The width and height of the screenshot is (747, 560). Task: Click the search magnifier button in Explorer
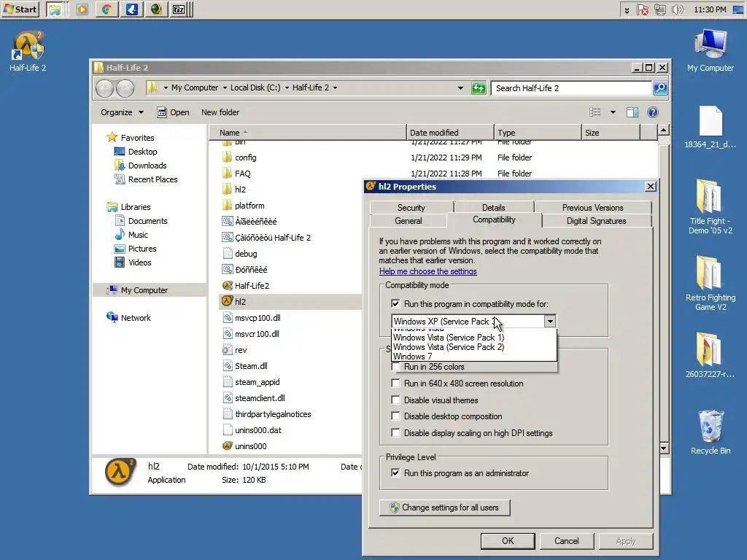click(x=659, y=88)
